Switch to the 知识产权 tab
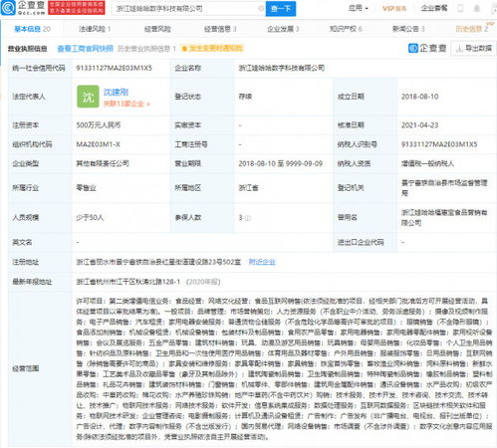The width and height of the screenshot is (497, 448). (346, 29)
